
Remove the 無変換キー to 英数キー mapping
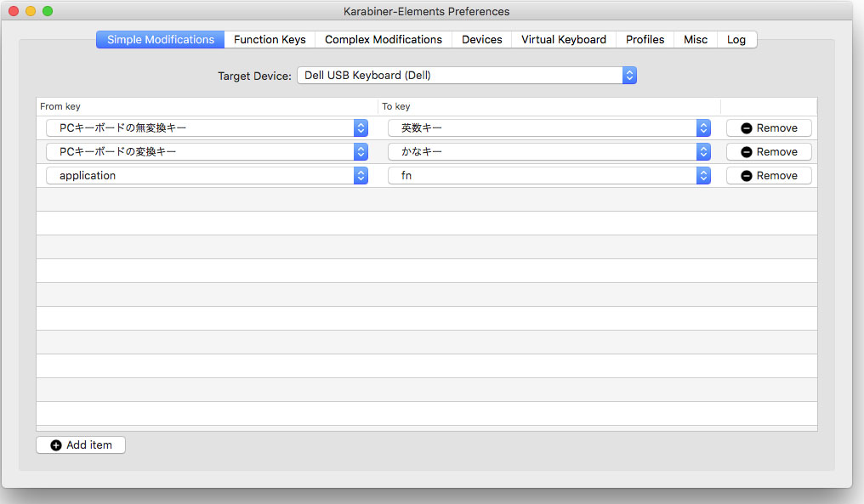[769, 127]
